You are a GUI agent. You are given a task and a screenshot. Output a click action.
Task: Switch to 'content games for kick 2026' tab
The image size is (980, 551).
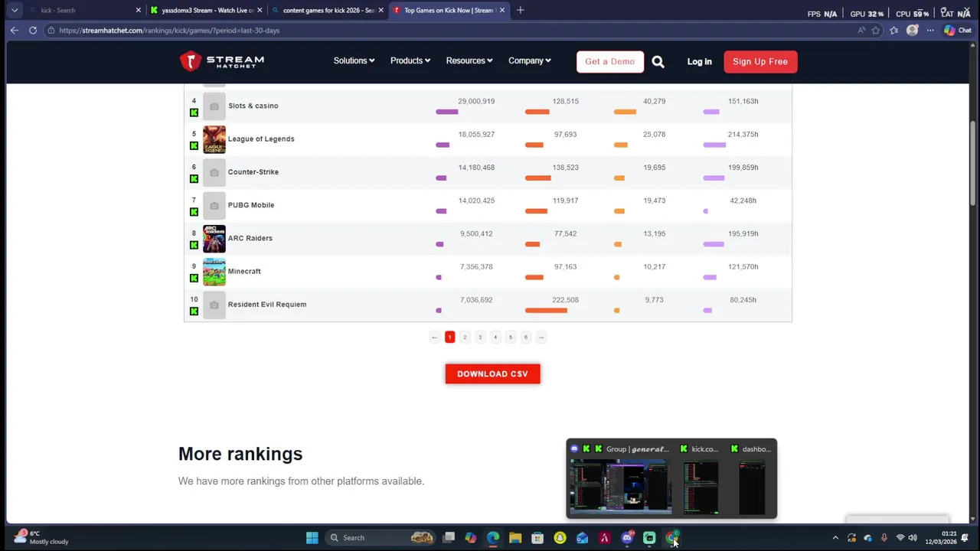coord(328,10)
